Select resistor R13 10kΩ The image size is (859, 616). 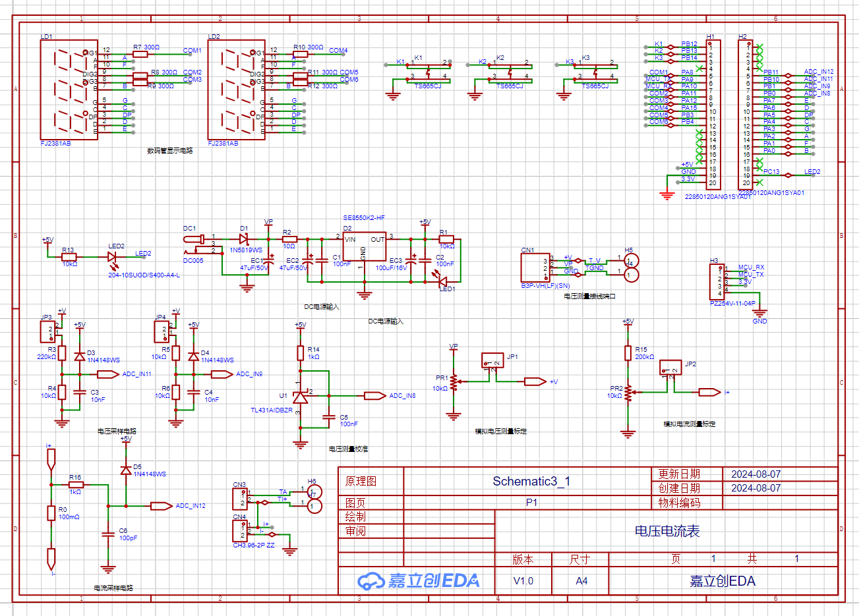coord(69,257)
